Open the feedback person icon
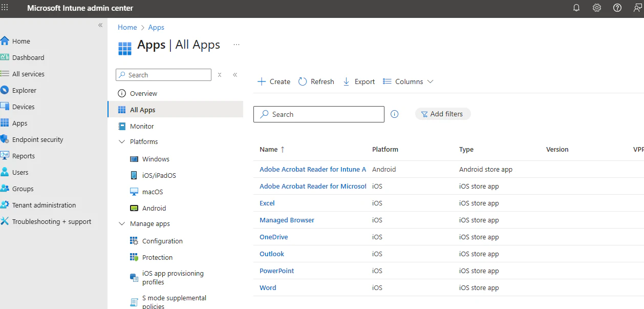The width and height of the screenshot is (644, 309). (x=638, y=8)
